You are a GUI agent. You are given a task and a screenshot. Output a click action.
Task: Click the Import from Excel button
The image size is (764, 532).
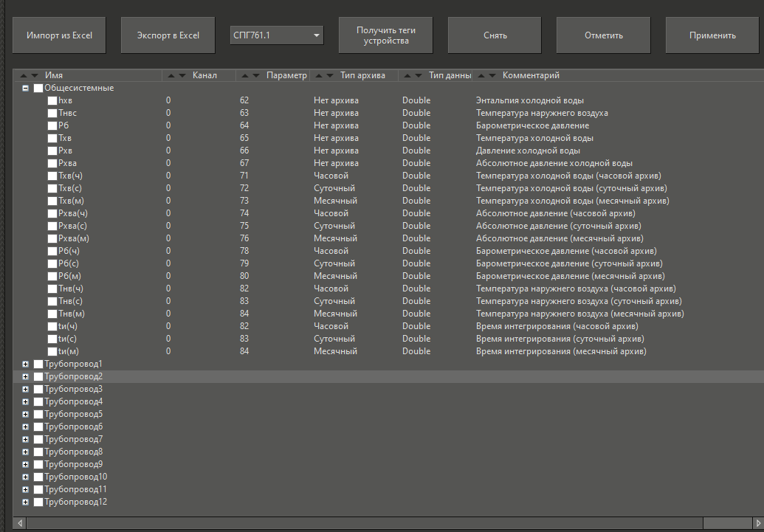coord(59,35)
